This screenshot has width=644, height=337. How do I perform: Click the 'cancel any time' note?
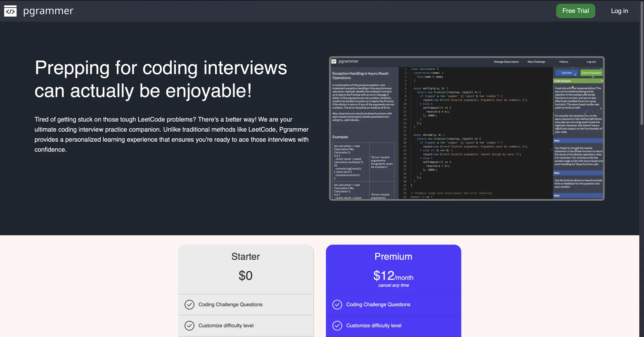point(393,285)
